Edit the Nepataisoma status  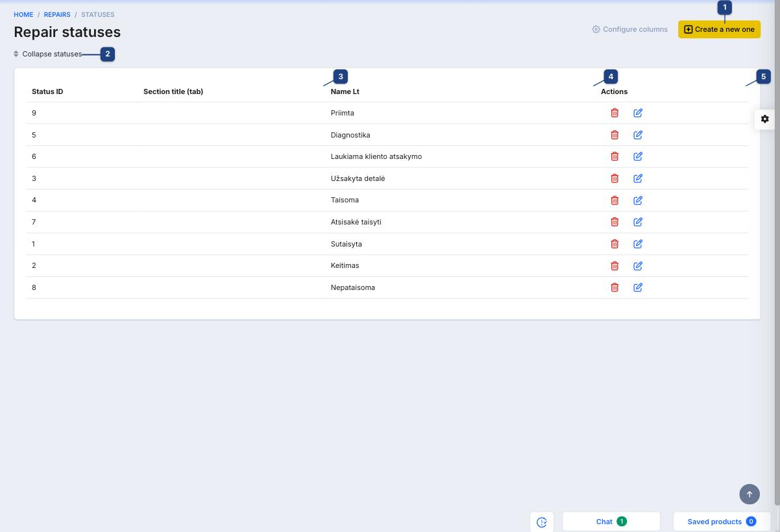pos(638,287)
